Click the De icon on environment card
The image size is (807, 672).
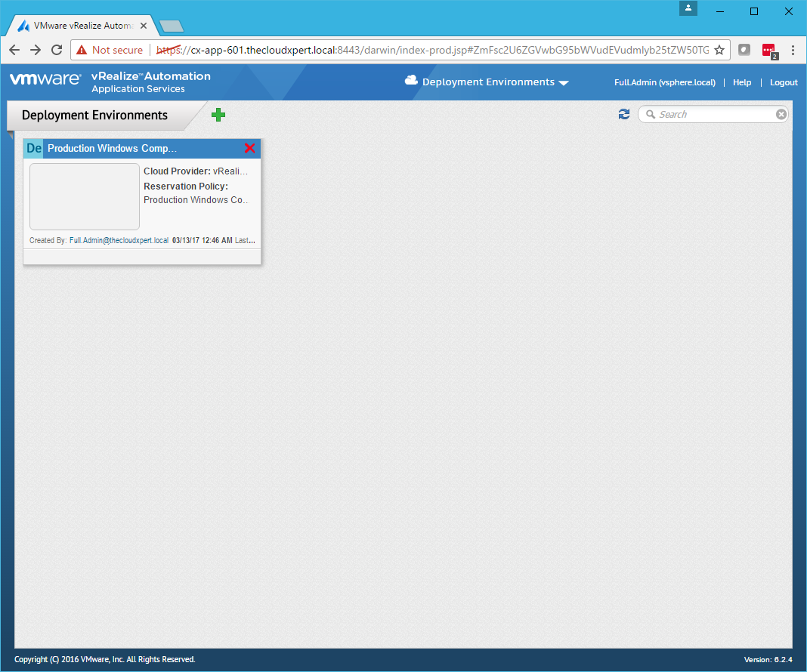click(34, 149)
